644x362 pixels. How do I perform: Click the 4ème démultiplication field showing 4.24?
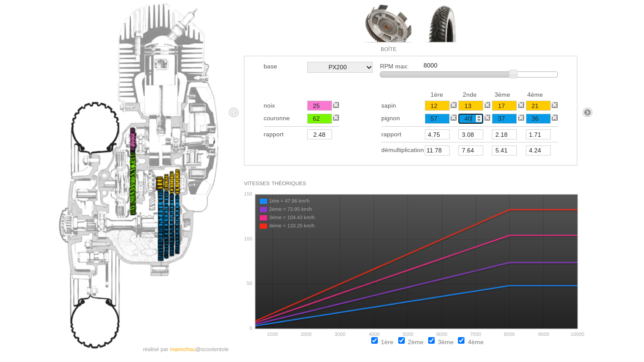pos(538,150)
